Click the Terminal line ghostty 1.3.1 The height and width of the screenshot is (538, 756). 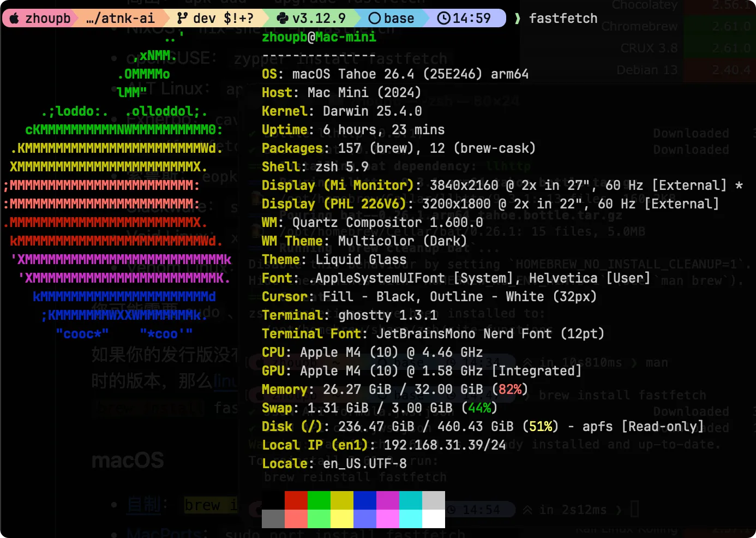pyautogui.click(x=350, y=315)
